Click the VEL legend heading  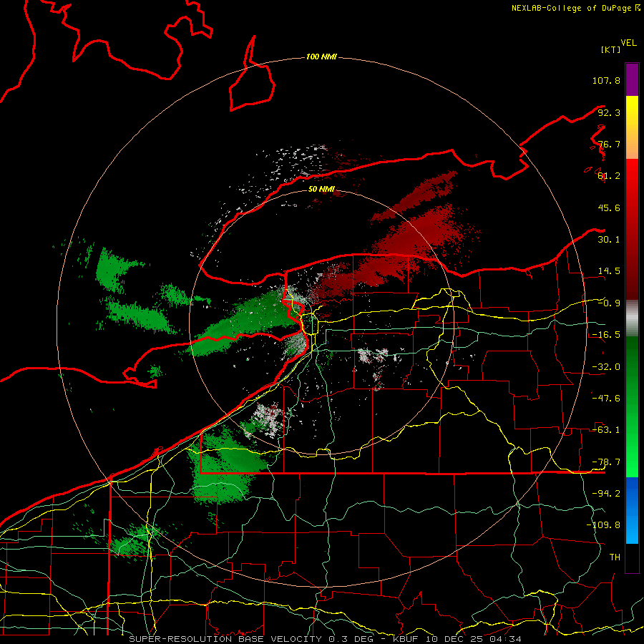tap(628, 43)
